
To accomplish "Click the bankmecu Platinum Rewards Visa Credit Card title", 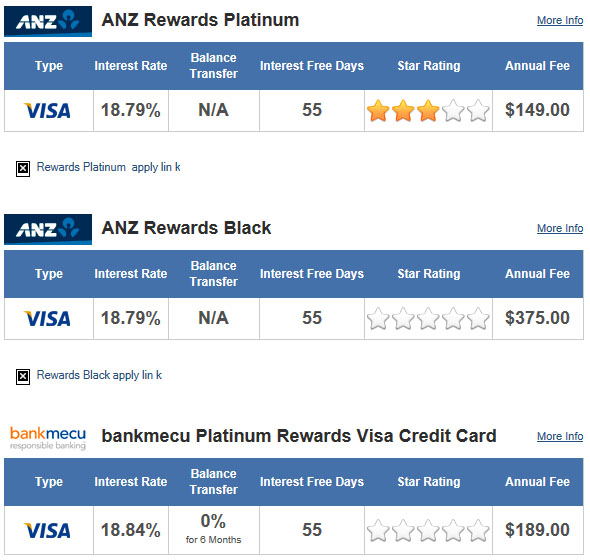I will pos(299,436).
